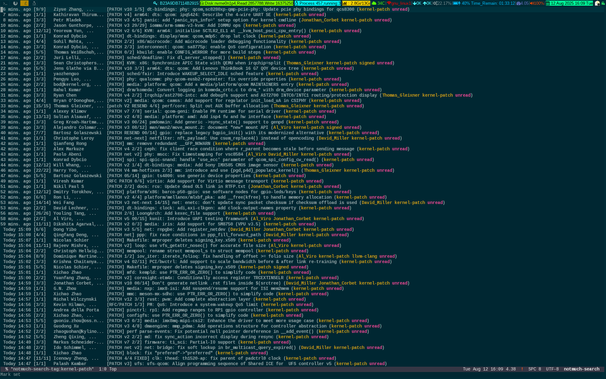Viewport: 606px width, 379px height.
Task: Click the green disk read/write status block
Action: coord(246,3)
